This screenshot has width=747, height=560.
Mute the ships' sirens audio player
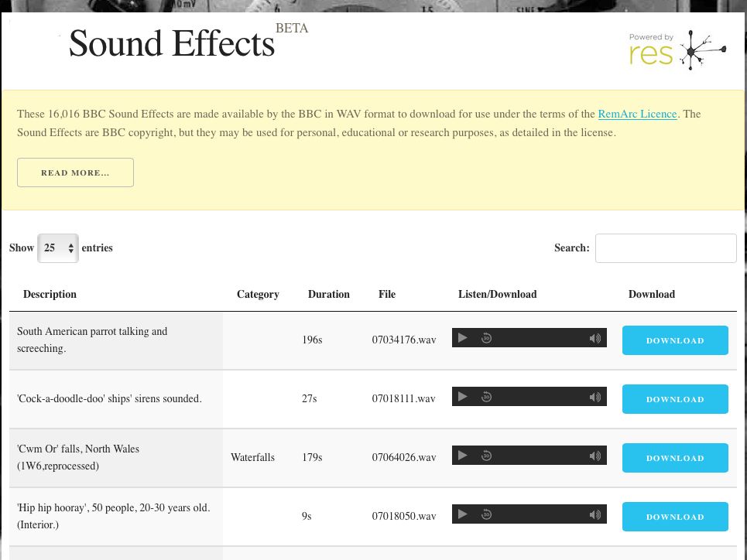[595, 397]
